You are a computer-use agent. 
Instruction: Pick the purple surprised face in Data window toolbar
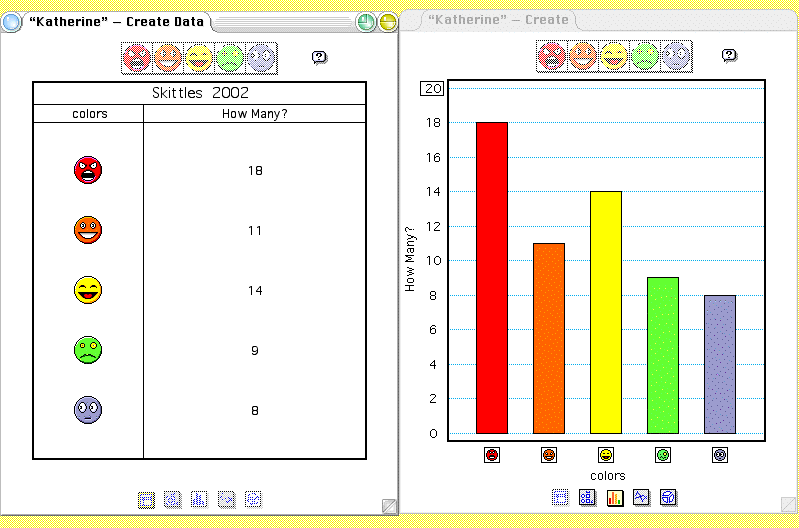pos(261,58)
